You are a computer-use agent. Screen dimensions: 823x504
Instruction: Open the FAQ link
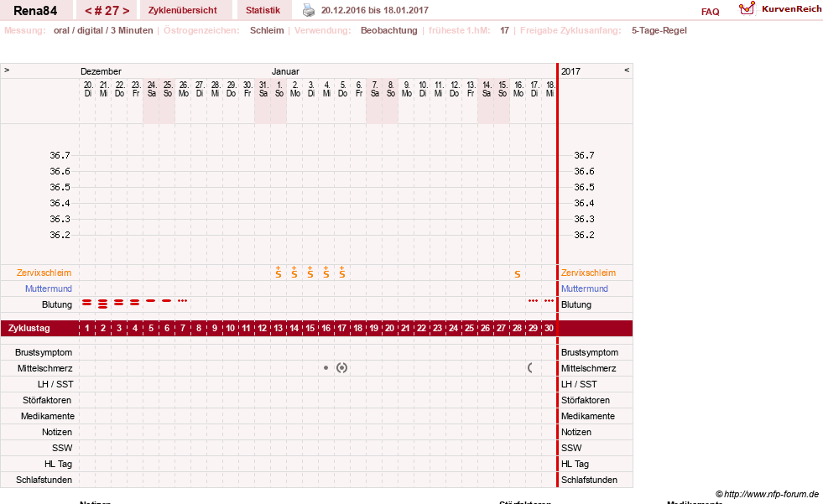pyautogui.click(x=710, y=12)
